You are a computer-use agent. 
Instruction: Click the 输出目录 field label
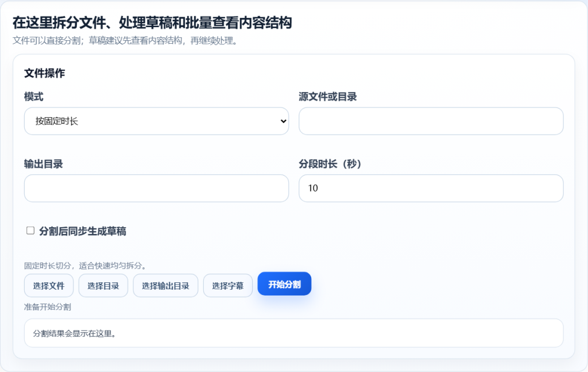pos(43,164)
